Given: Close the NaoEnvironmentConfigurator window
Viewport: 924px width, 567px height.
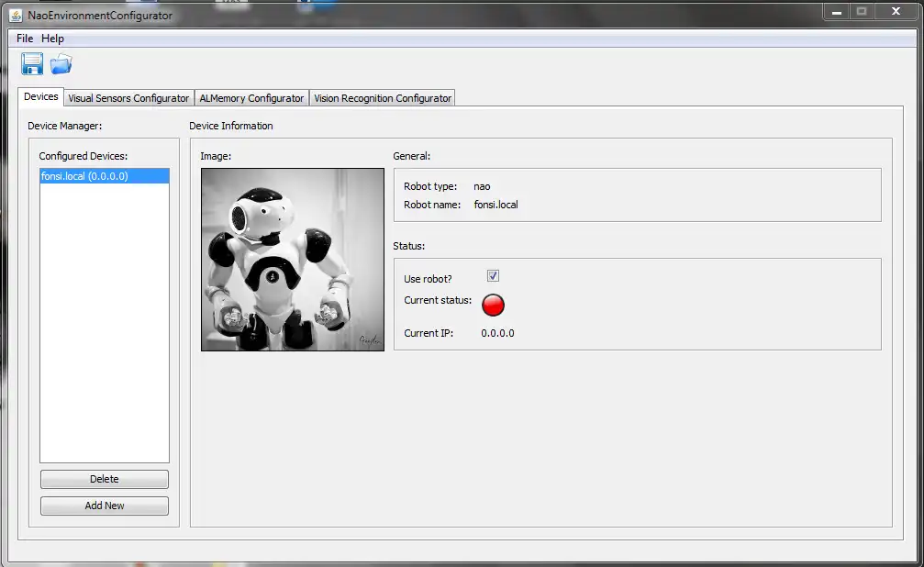Looking at the screenshot, I should (x=896, y=11).
